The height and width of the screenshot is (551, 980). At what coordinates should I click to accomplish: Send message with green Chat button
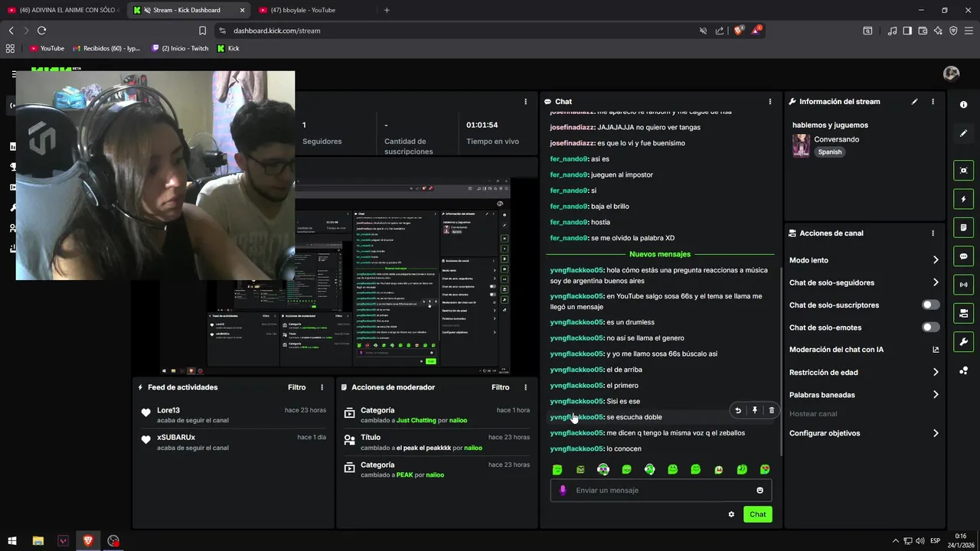(757, 514)
